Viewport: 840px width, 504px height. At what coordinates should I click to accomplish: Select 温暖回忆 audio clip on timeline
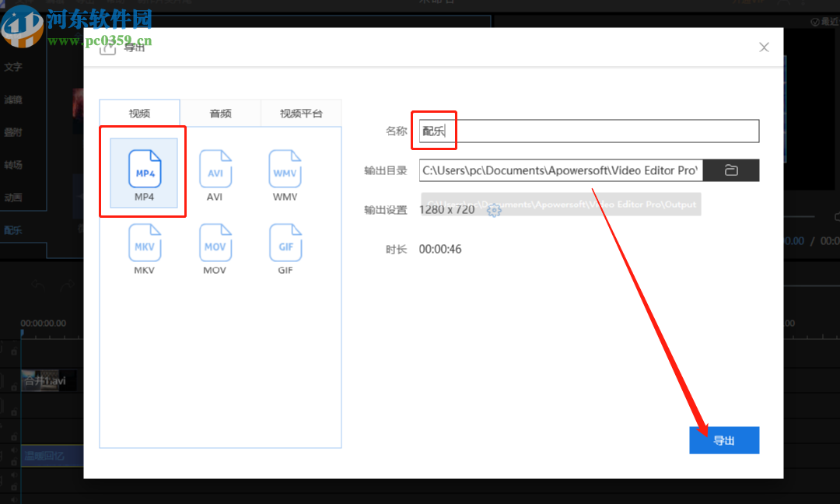(x=52, y=456)
